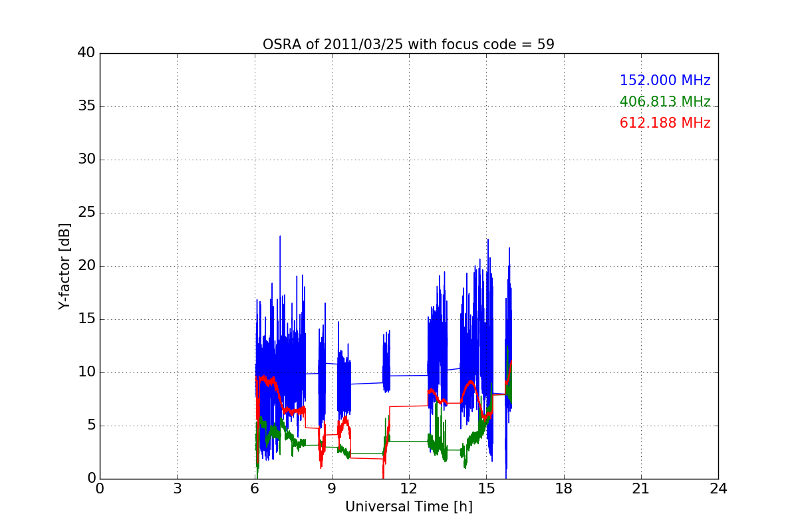The image size is (798, 532).
Task: Click the x-axis tick label 24
Action: [718, 488]
